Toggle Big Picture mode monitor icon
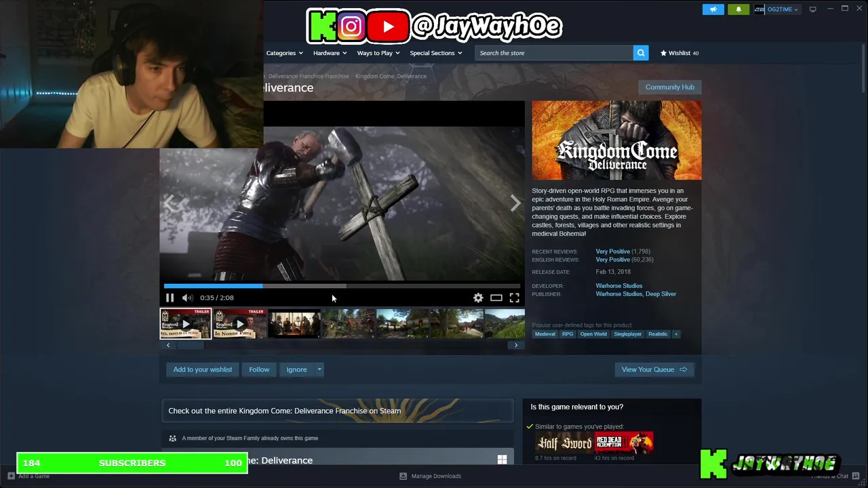 point(812,9)
